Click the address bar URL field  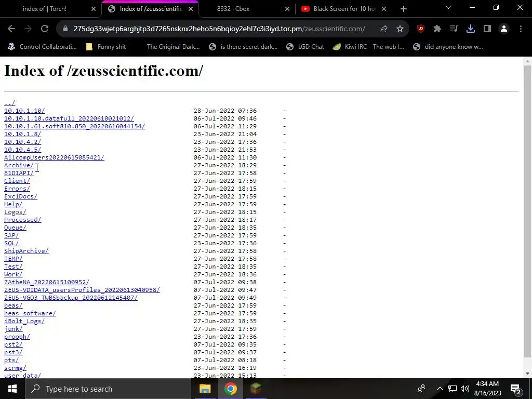[x=219, y=29]
